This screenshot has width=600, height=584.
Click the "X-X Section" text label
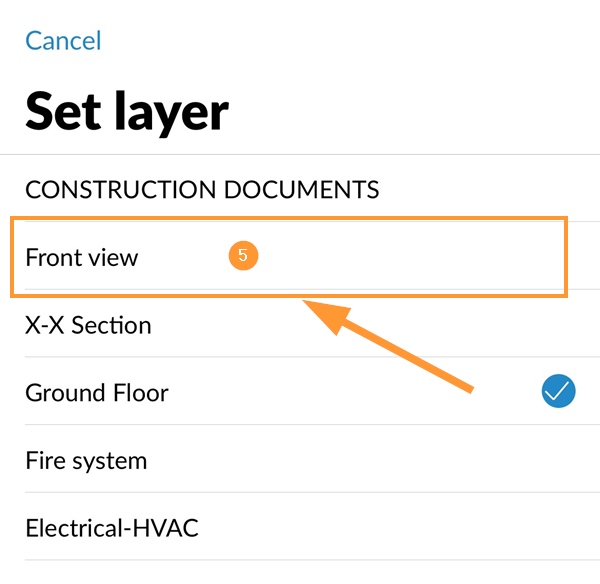pyautogui.click(x=88, y=325)
